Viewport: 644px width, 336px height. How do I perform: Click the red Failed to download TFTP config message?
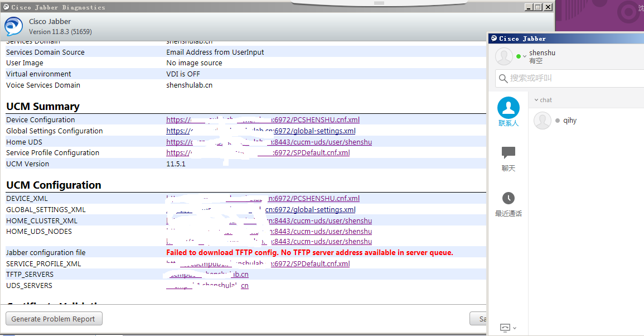pos(309,252)
